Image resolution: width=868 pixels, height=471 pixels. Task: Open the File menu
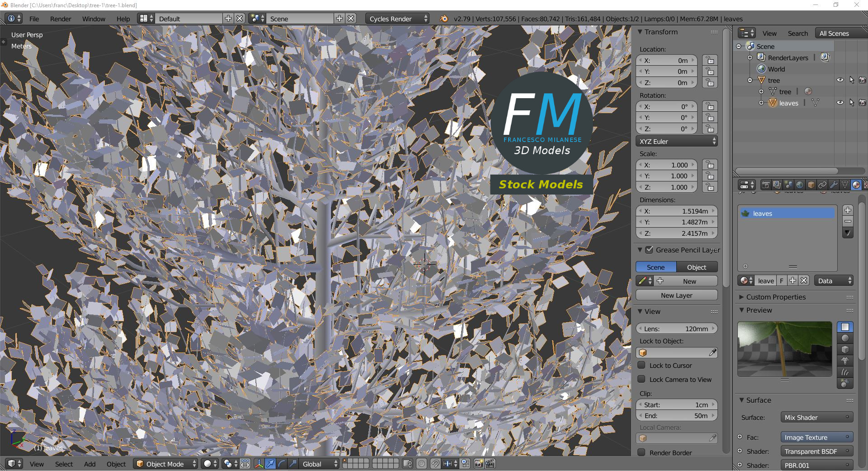coord(34,19)
